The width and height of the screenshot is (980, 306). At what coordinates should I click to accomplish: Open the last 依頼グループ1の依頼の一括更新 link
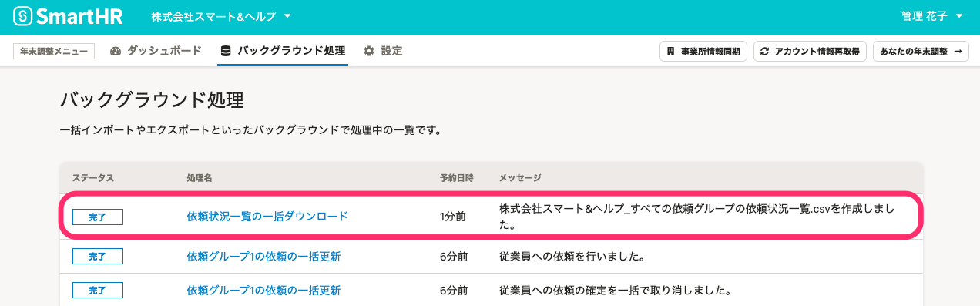(263, 291)
